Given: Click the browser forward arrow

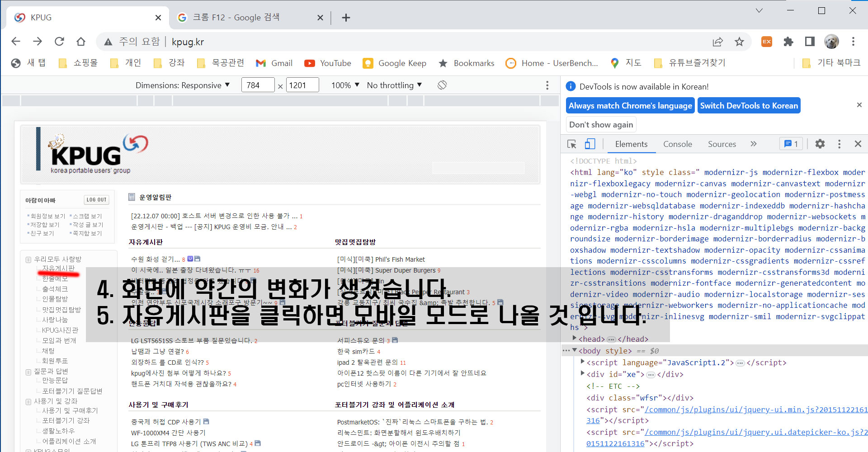Looking at the screenshot, I should click(38, 42).
